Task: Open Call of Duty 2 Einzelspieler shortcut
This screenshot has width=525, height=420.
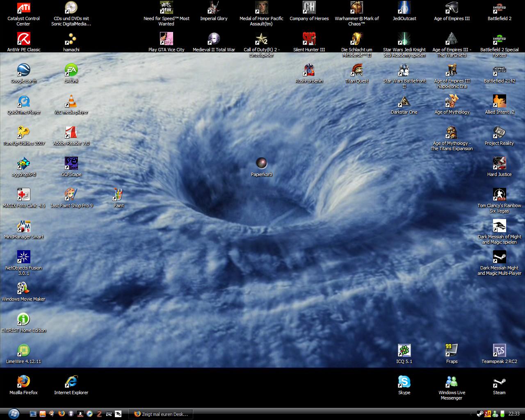Action: point(261,39)
